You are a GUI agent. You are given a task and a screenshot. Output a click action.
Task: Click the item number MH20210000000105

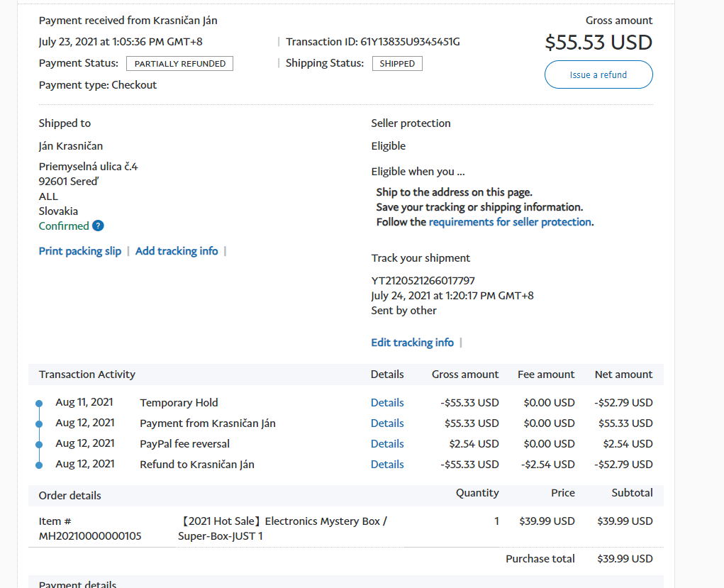click(90, 536)
